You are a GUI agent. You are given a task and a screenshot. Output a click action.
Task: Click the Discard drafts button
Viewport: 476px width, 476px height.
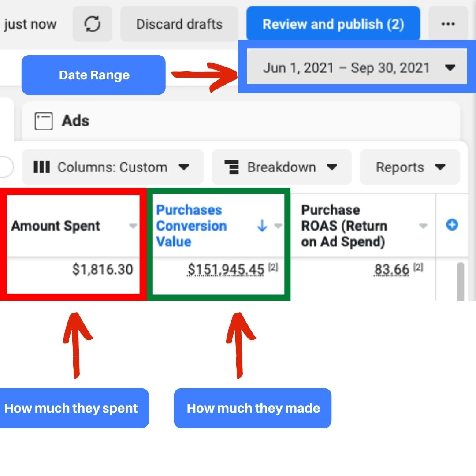[x=179, y=24]
